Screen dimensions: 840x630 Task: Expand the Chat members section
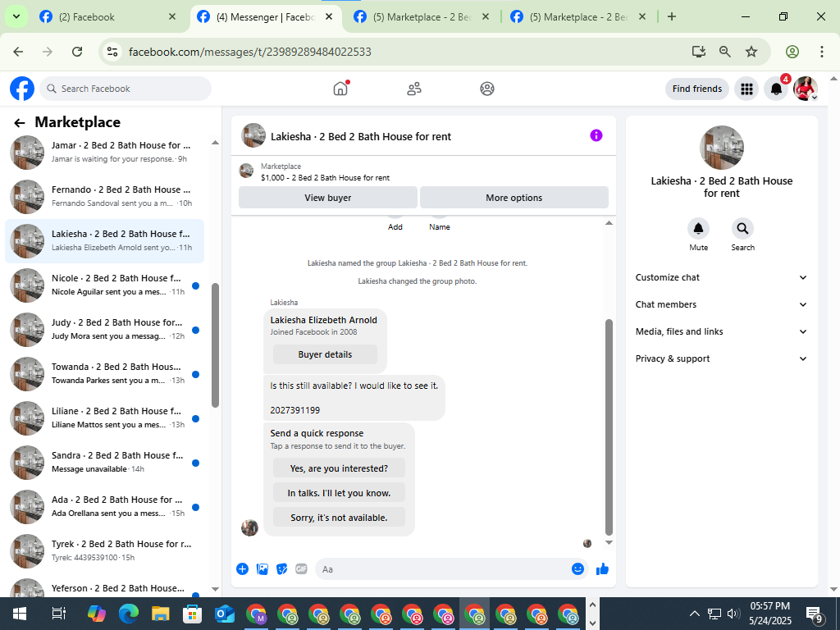[721, 304]
